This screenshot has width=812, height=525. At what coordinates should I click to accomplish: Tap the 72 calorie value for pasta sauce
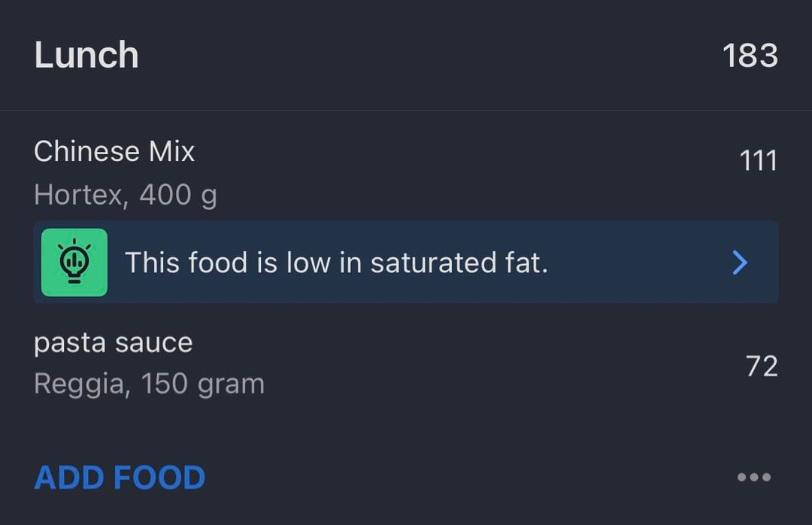point(761,366)
